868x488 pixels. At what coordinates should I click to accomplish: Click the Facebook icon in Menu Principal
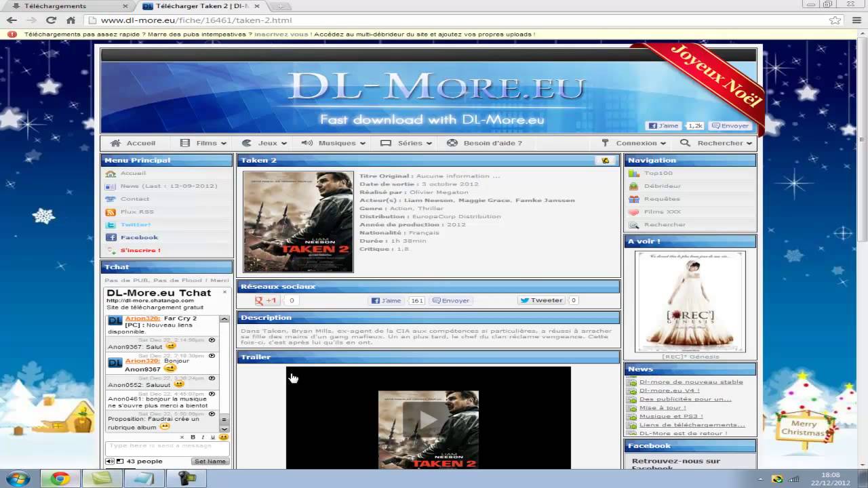point(111,238)
